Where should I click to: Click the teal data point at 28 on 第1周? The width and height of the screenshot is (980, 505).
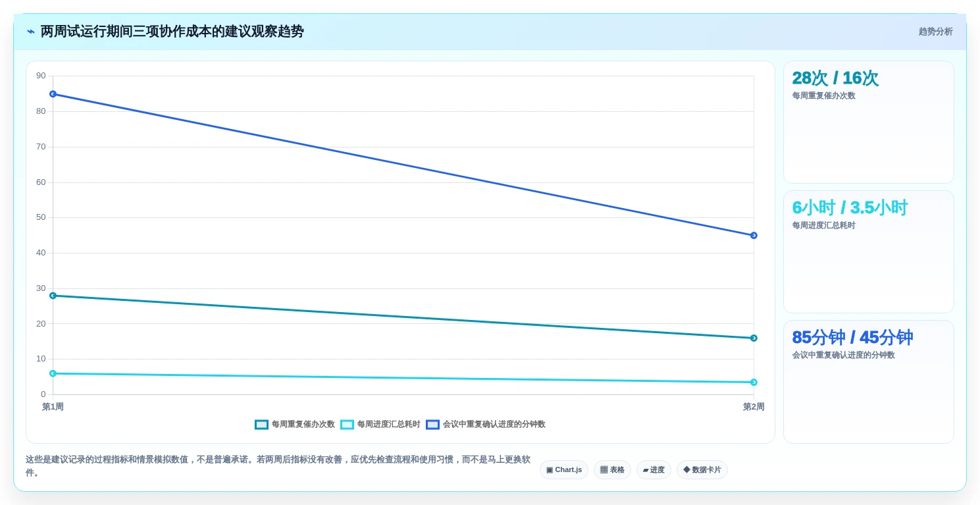53,296
